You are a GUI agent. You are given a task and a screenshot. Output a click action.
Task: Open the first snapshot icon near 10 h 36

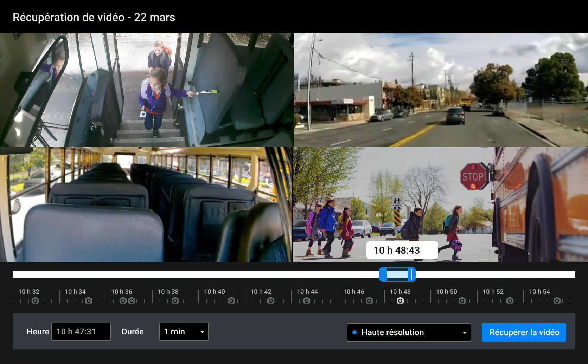[x=123, y=301]
